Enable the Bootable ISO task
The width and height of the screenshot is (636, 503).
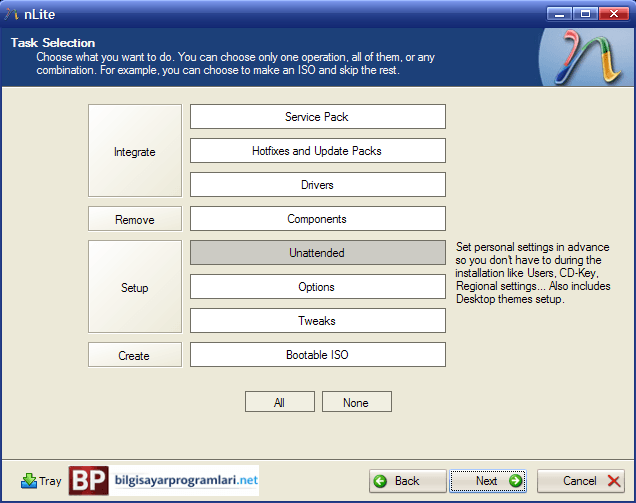318,355
